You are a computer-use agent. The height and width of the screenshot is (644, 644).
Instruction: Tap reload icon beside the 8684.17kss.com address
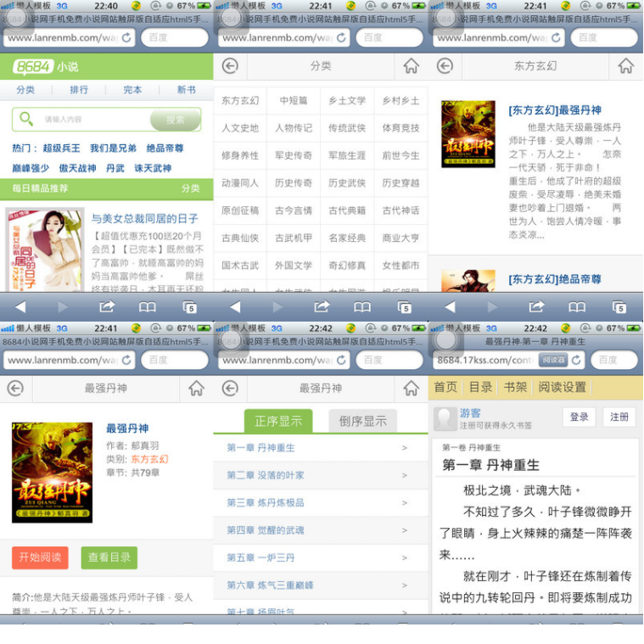[576, 360]
